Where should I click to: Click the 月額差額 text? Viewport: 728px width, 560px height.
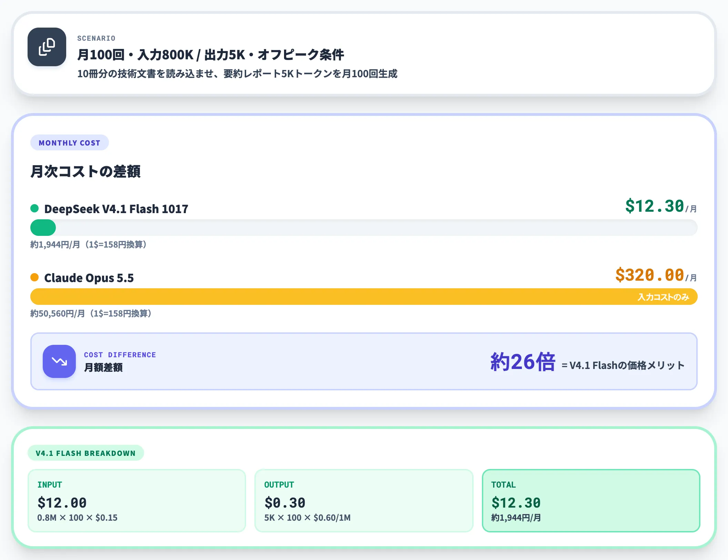click(x=103, y=367)
